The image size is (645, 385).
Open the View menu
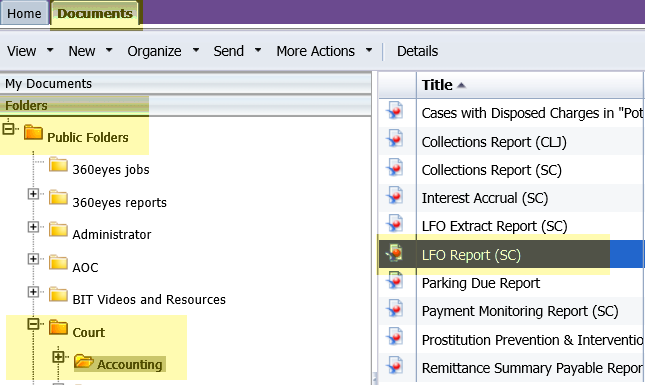(x=21, y=51)
